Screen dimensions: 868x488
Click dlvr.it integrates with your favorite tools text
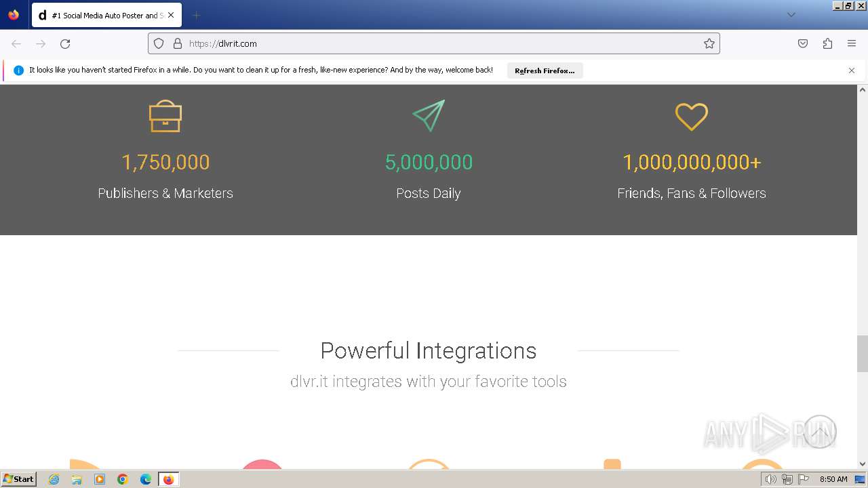pyautogui.click(x=429, y=382)
